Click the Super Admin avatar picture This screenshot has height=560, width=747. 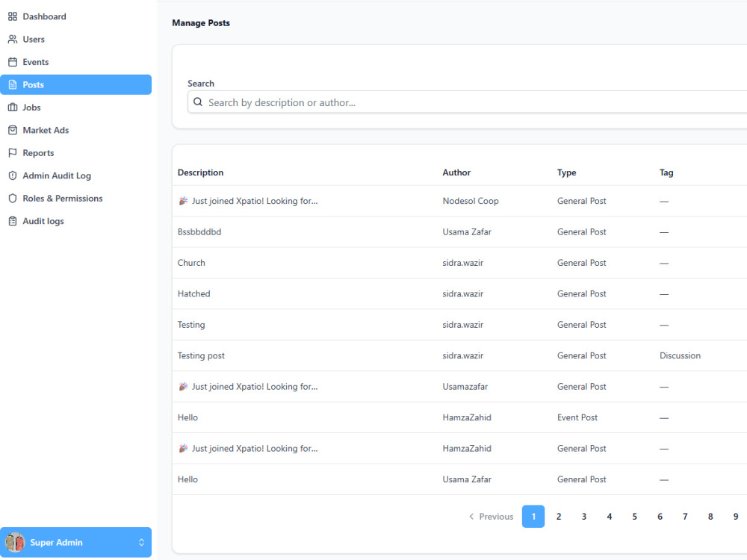click(x=15, y=542)
